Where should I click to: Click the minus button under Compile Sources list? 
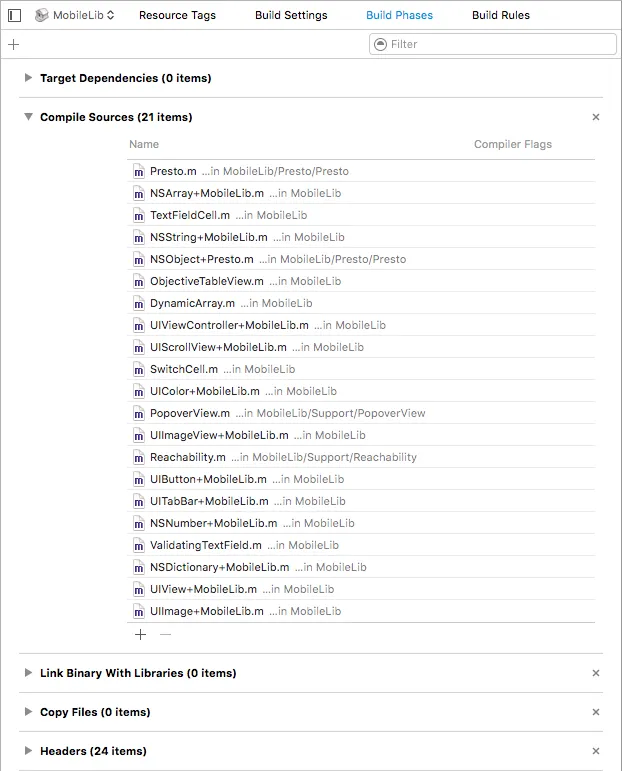click(166, 634)
